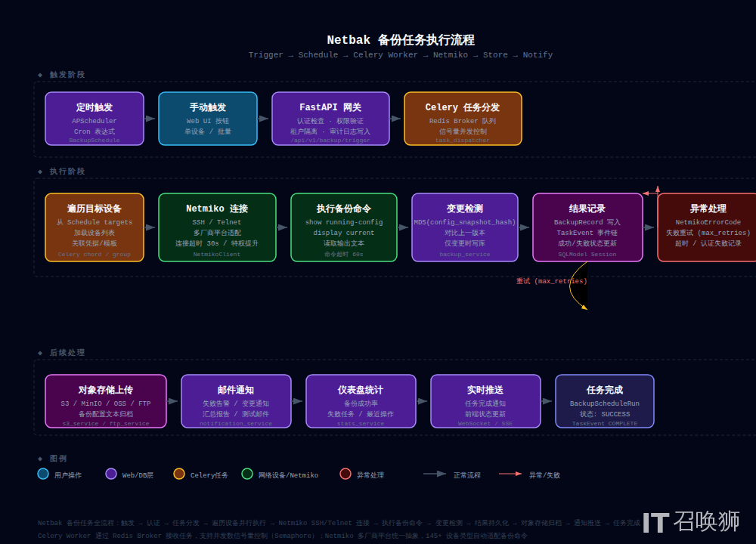Click the title Netbak 备份任务执行流程
The image size is (756, 544).
(x=401, y=40)
